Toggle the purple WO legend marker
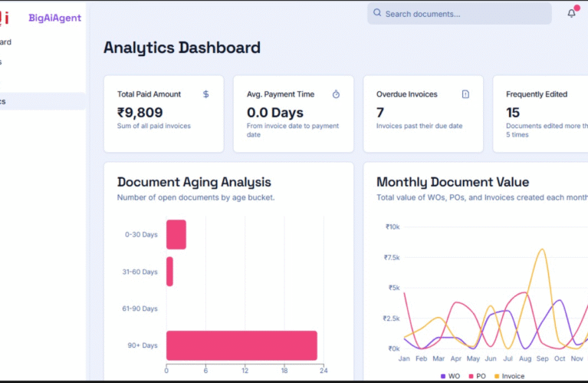Viewport: 588px width, 383px height. point(444,376)
